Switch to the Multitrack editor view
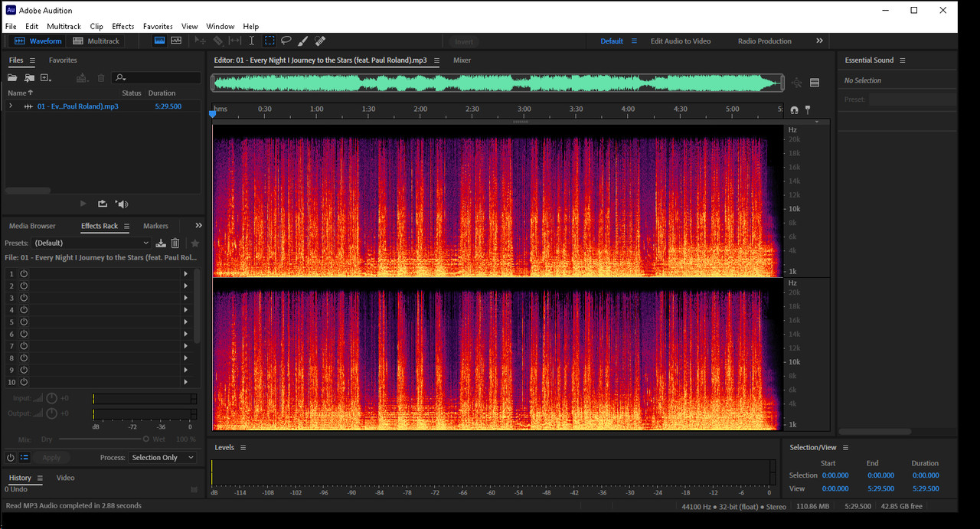The width and height of the screenshot is (980, 529). tap(96, 41)
